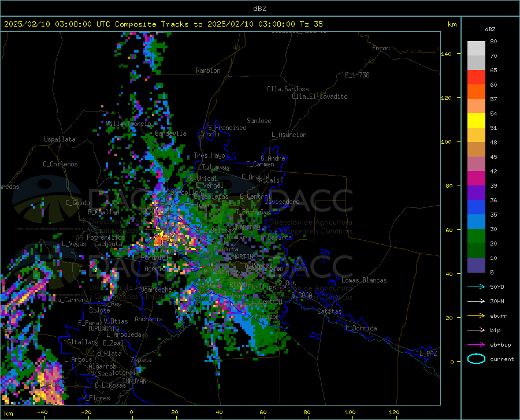Click the 'S_Francisco' map label
Viewport: 520px width, 420px height.
[227, 128]
